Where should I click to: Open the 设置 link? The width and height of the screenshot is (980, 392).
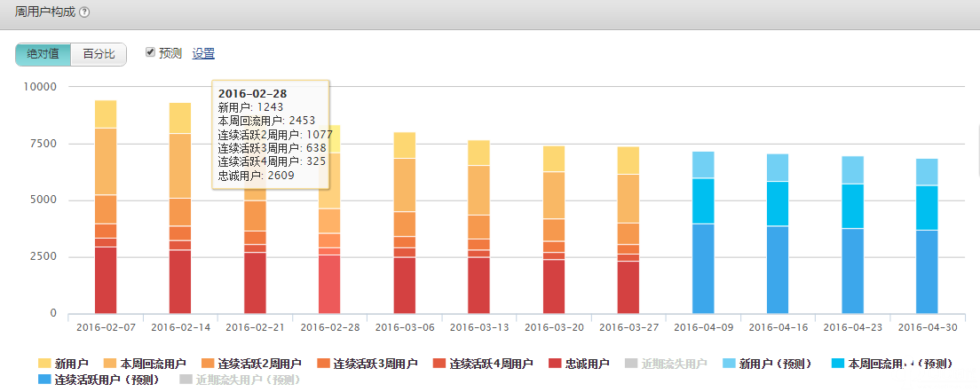(x=203, y=53)
